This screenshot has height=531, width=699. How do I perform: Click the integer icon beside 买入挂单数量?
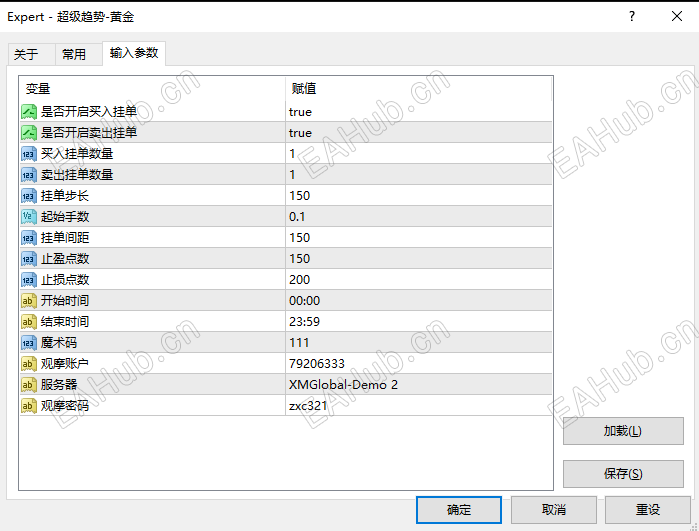click(x=29, y=154)
